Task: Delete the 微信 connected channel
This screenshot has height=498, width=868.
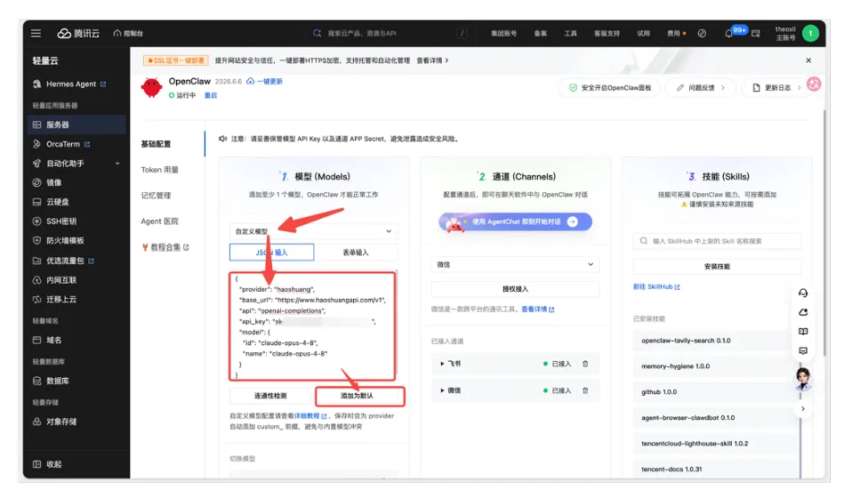Action: pos(585,390)
